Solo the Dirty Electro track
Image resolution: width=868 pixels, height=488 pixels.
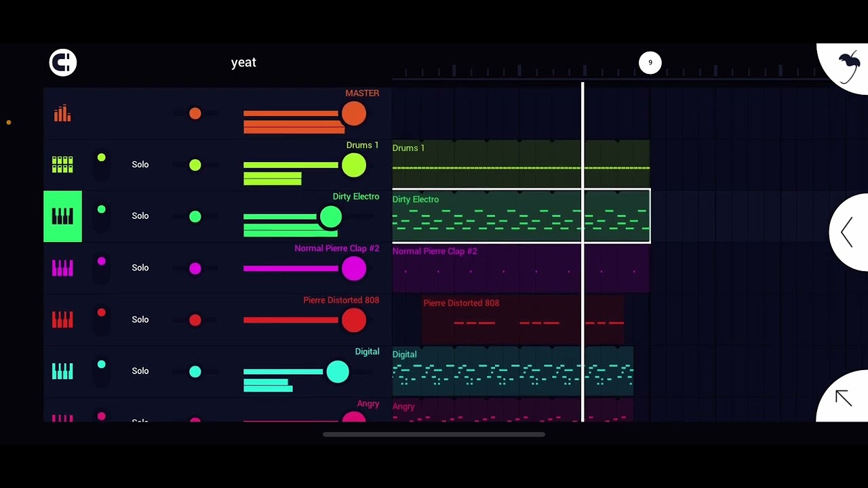coord(140,216)
